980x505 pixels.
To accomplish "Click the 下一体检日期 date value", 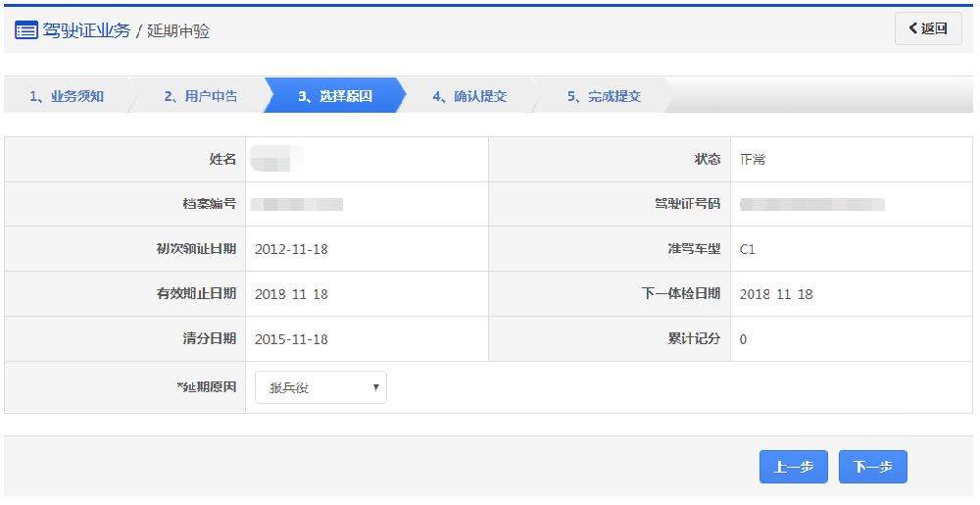I will coord(776,294).
